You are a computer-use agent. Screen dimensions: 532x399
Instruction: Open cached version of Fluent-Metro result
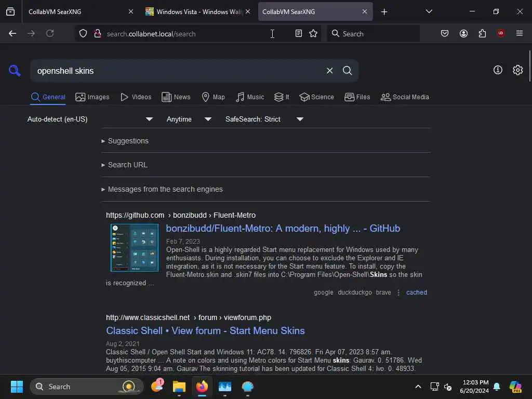(x=417, y=292)
